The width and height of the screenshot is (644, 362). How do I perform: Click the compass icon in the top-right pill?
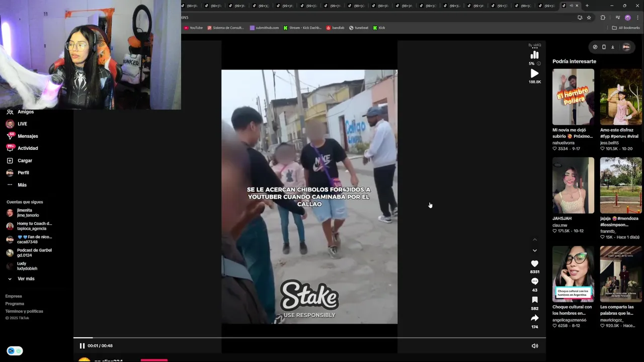tap(595, 47)
